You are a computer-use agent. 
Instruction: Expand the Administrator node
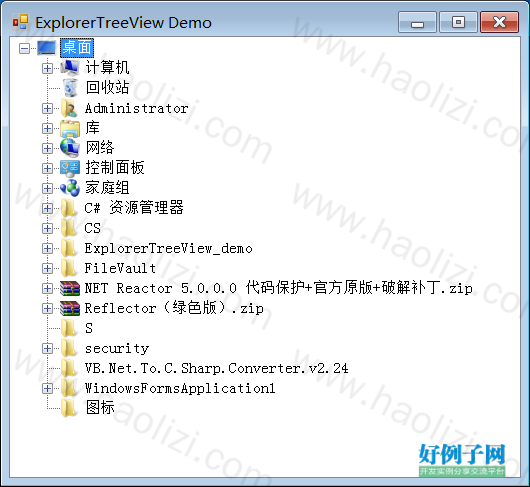[47, 108]
